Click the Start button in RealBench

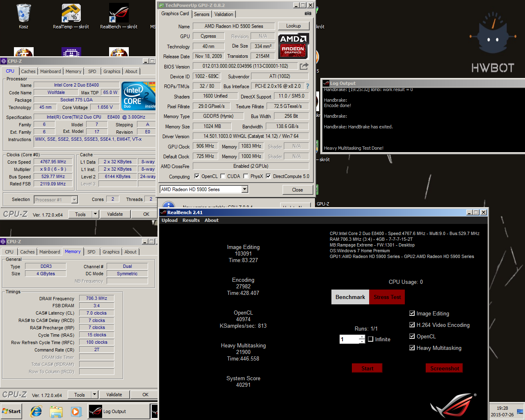point(367,368)
